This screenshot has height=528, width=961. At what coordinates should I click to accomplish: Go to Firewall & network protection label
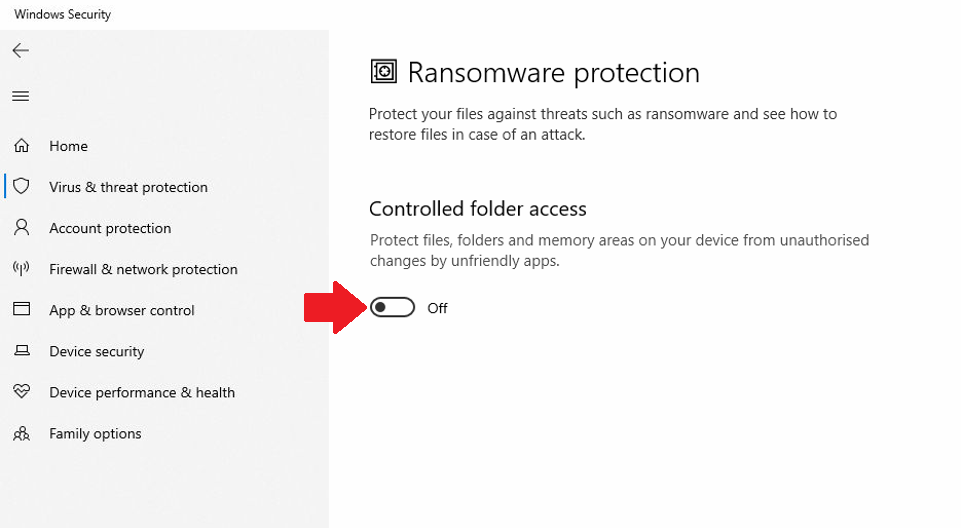(x=143, y=269)
